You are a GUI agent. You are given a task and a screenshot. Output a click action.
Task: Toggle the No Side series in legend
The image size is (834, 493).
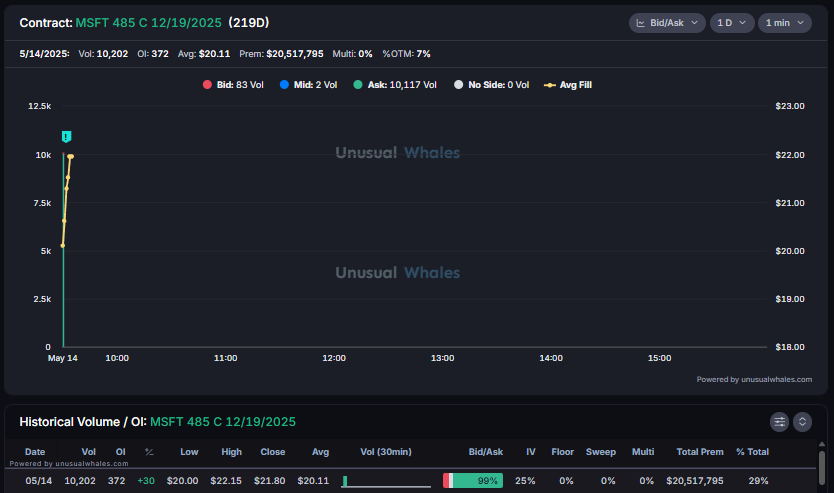point(491,85)
